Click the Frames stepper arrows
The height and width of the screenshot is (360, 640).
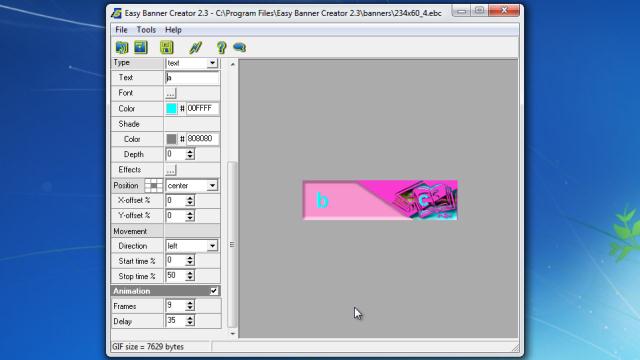click(190, 306)
